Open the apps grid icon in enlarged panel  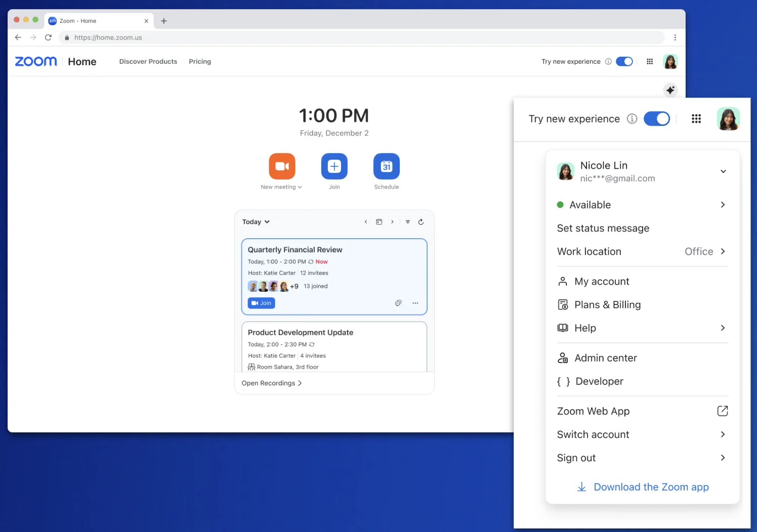(x=696, y=119)
